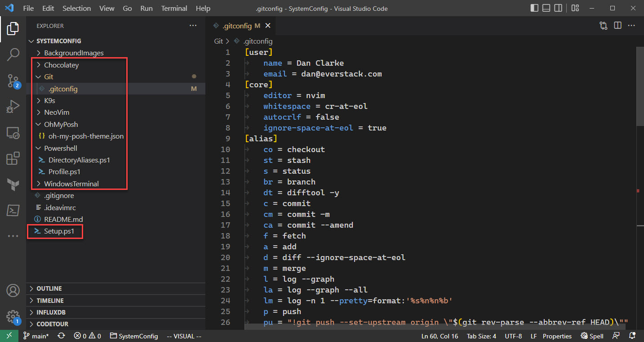Open Source Control view with badge
This screenshot has width=644, height=342.
pyautogui.click(x=13, y=81)
